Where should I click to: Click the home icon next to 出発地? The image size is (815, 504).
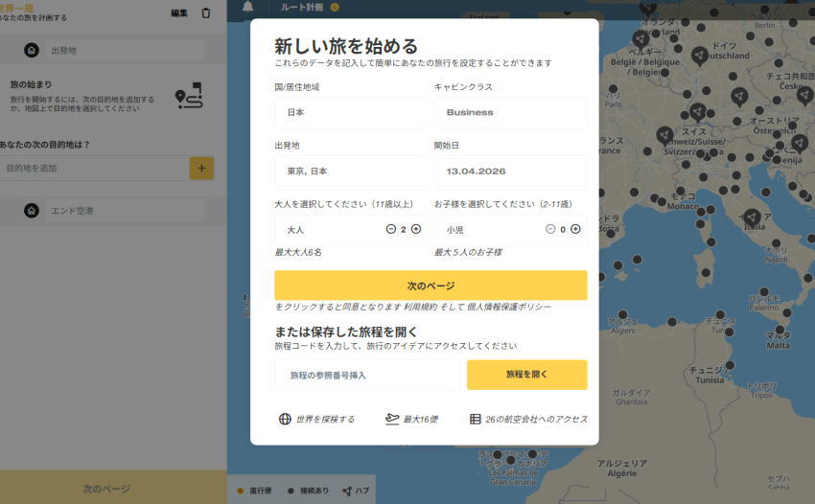[x=32, y=50]
